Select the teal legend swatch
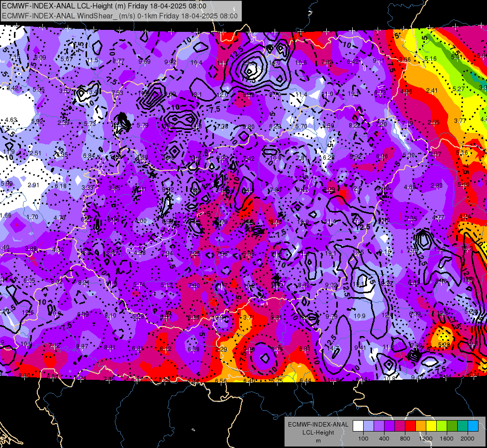Viewport: 487px width, 448px height. tap(463, 426)
